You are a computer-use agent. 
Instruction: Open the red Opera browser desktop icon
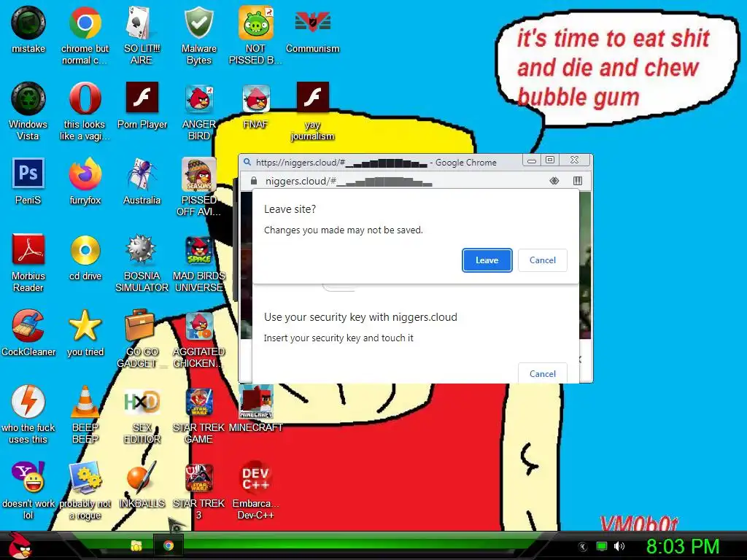pos(85,98)
